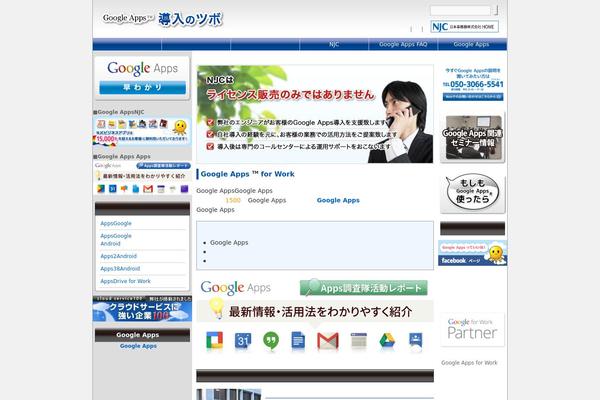
Task: Click the Google Contacts icon
Action: pyautogui.click(x=416, y=341)
